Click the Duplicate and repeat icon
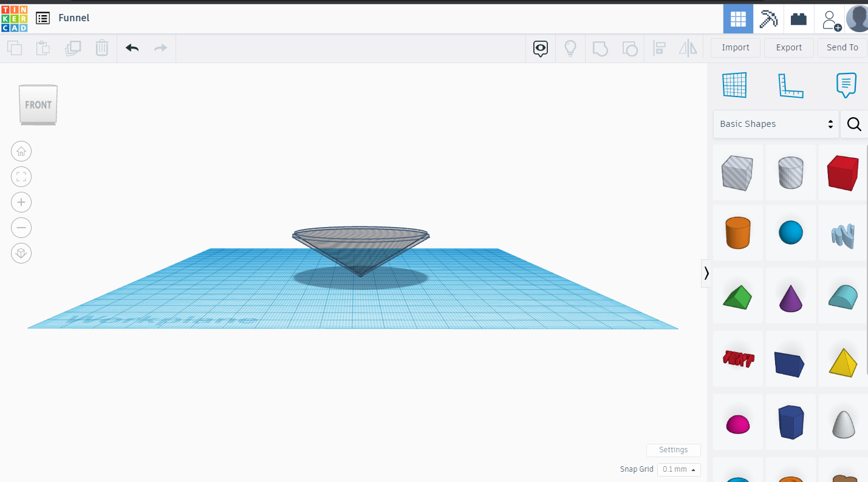The height and width of the screenshot is (482, 868). [x=73, y=48]
